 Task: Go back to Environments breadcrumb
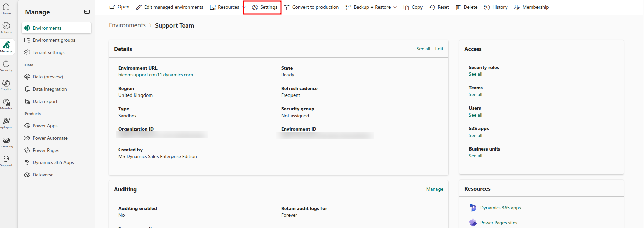pyautogui.click(x=127, y=25)
